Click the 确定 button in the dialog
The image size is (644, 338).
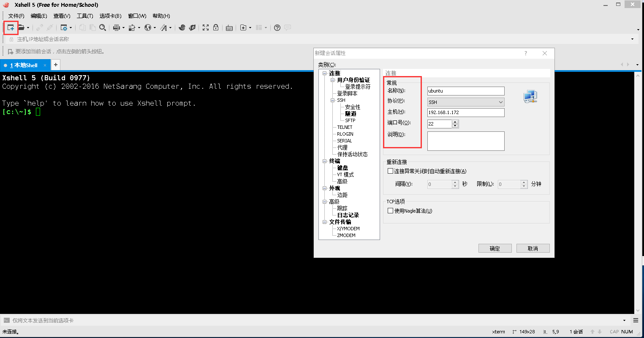pyautogui.click(x=495, y=248)
